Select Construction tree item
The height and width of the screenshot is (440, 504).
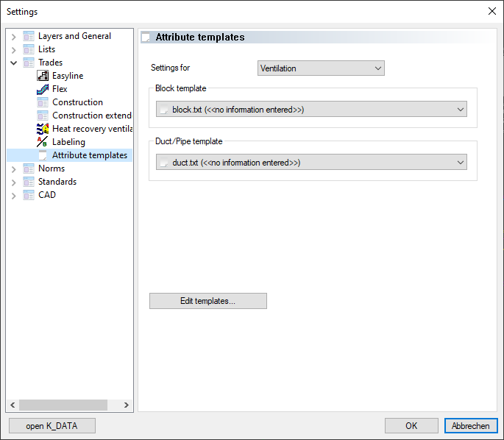click(x=77, y=102)
